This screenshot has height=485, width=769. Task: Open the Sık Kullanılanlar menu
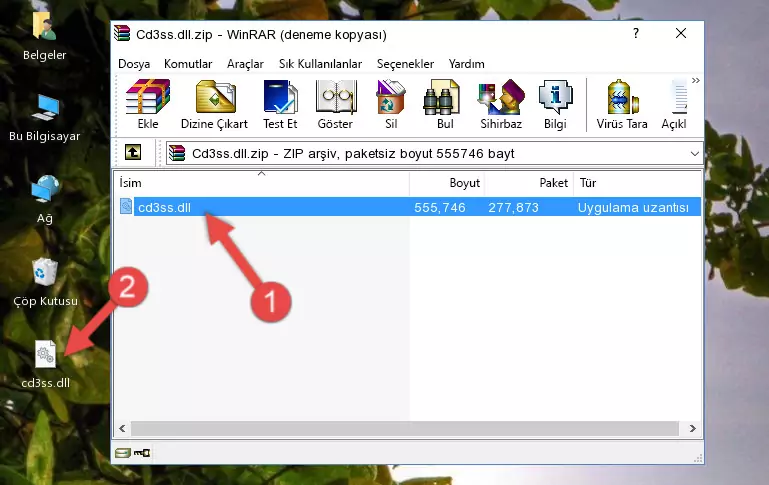(320, 64)
